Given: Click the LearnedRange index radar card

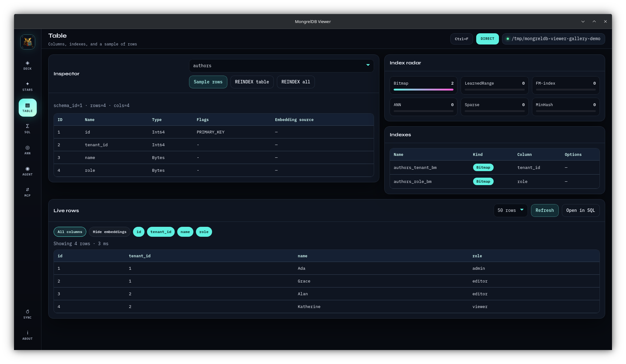Looking at the screenshot, I should coord(495,86).
